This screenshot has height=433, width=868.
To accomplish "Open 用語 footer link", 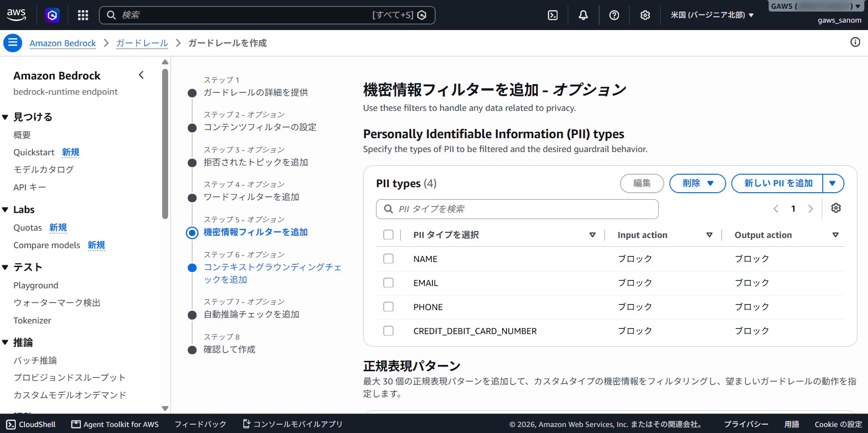I will pos(792,424).
